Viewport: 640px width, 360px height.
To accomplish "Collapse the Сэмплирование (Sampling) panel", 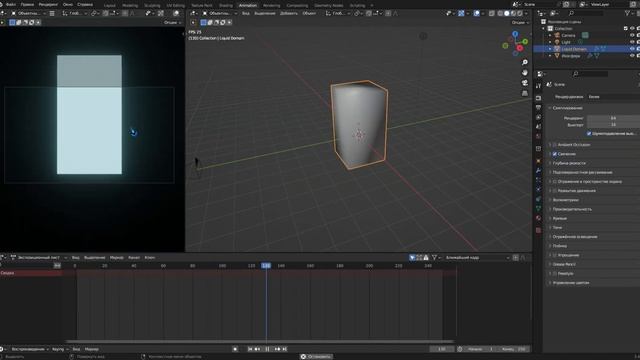I will 567,108.
